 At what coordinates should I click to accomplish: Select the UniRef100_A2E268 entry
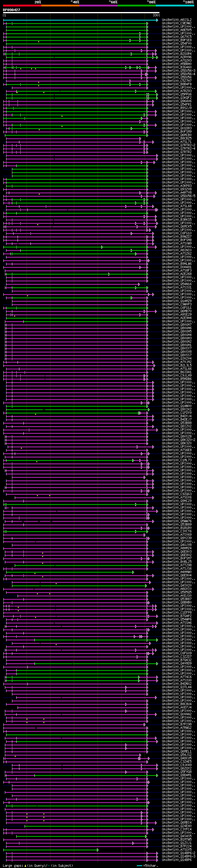(x=177, y=274)
